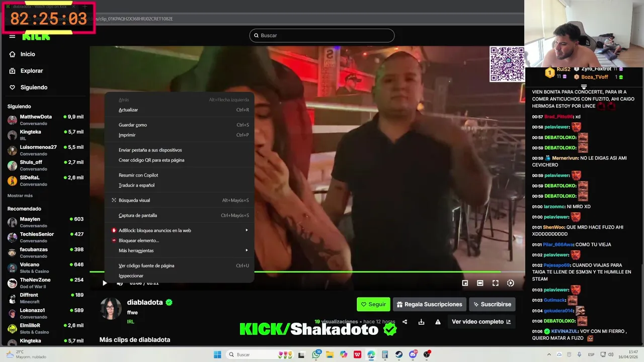
Task: Open Windows Start menu
Action: tap(217, 354)
